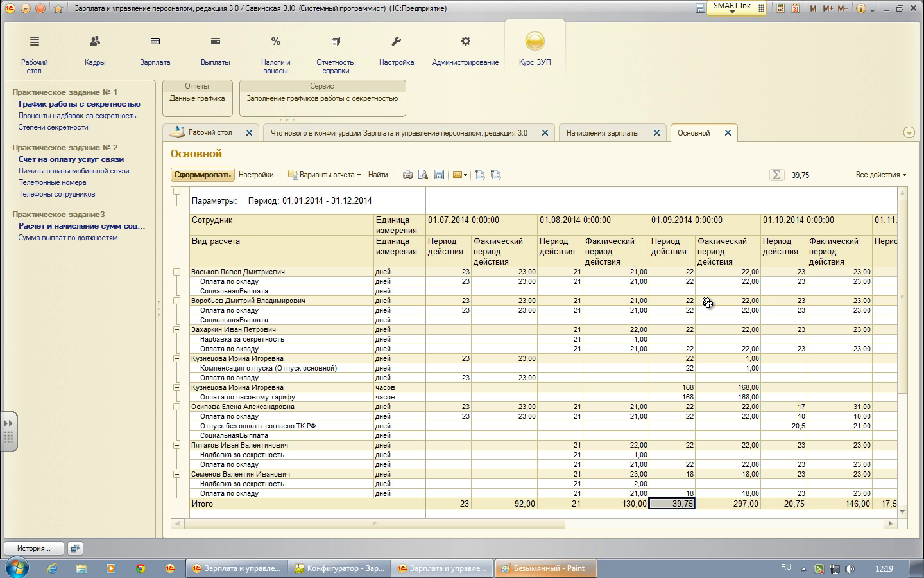Image resolution: width=924 pixels, height=578 pixels.
Task: Click the print report icon
Action: (407, 175)
